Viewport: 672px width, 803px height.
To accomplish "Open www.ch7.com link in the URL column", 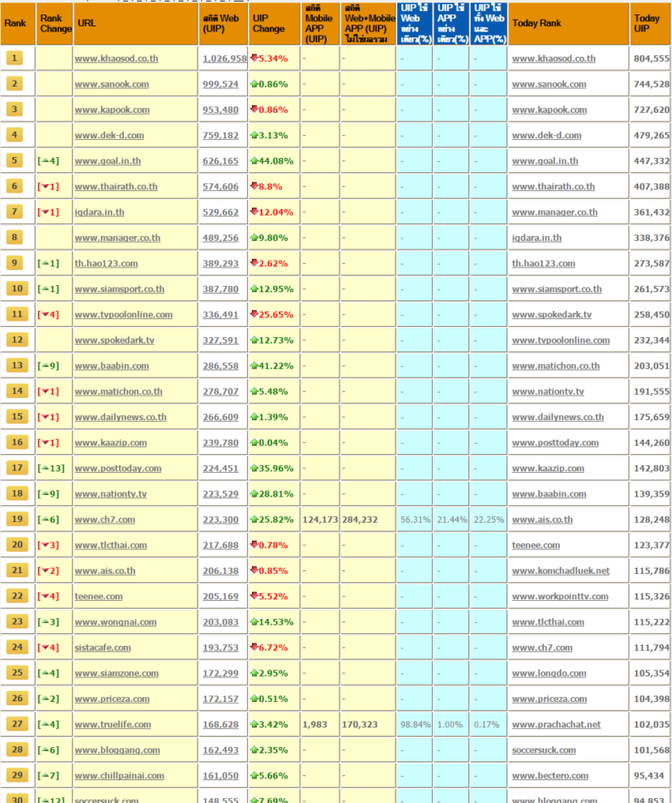I will pos(104,519).
